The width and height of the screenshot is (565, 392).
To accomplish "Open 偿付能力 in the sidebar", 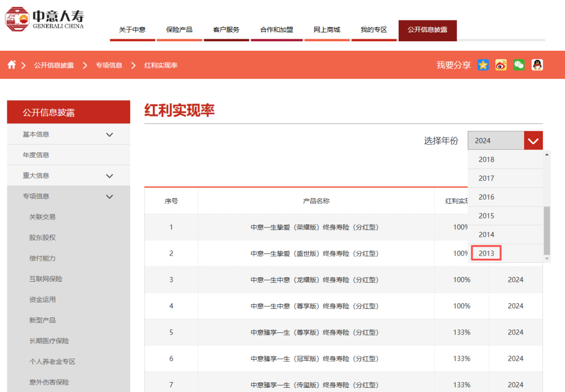I will [42, 258].
